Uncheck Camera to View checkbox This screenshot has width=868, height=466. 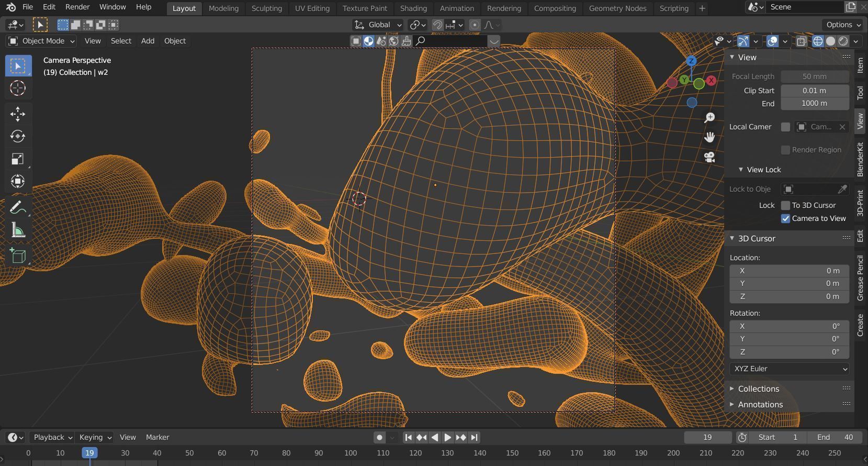785,219
